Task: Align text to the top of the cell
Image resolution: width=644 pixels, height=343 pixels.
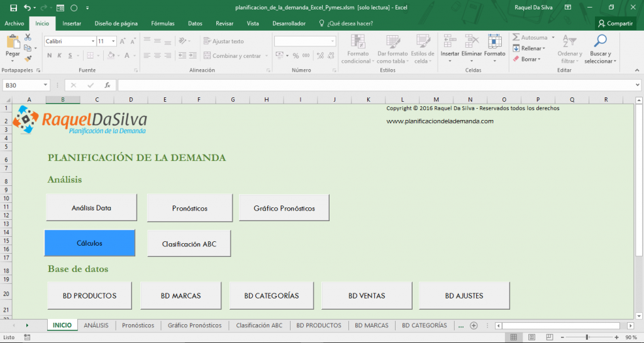Action: click(x=147, y=41)
